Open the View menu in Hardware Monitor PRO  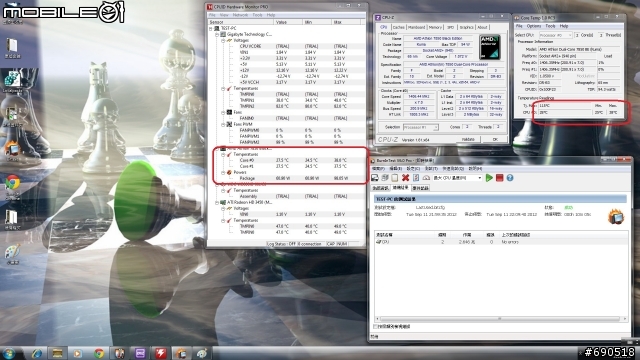point(224,15)
